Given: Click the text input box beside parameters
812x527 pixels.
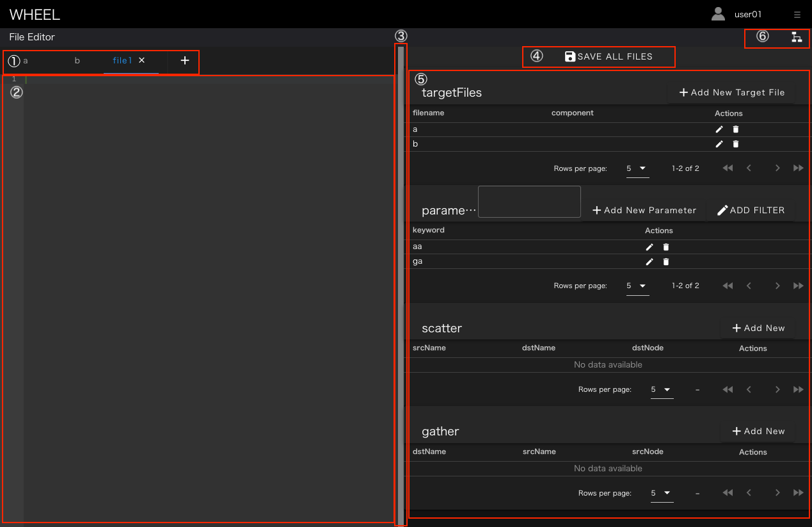Looking at the screenshot, I should pyautogui.click(x=529, y=202).
